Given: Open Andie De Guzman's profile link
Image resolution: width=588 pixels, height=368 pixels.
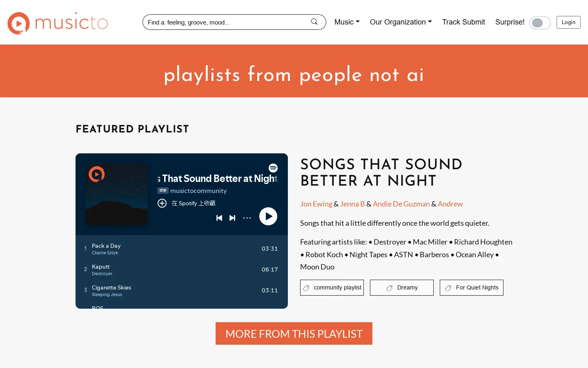Looking at the screenshot, I should click(x=401, y=204).
